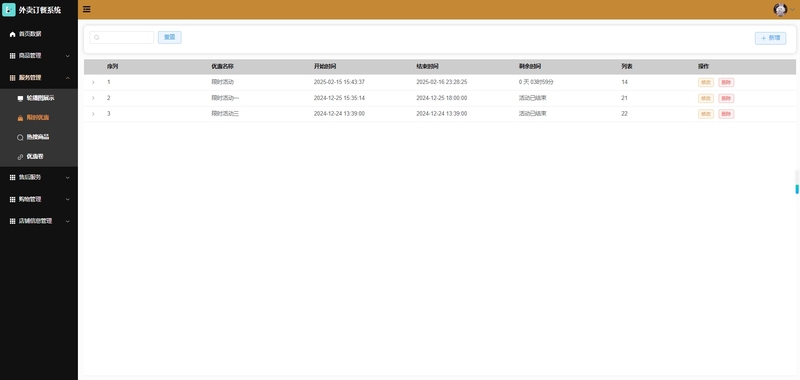Open 优惠卷 with the link icon
Viewport: 800px width, 380px height.
tap(39, 156)
